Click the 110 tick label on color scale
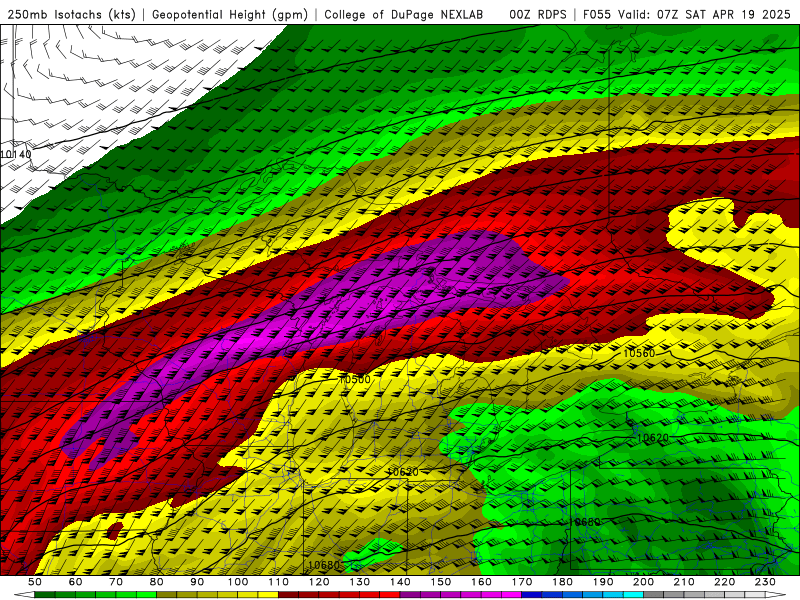800x600 pixels. pos(278,582)
